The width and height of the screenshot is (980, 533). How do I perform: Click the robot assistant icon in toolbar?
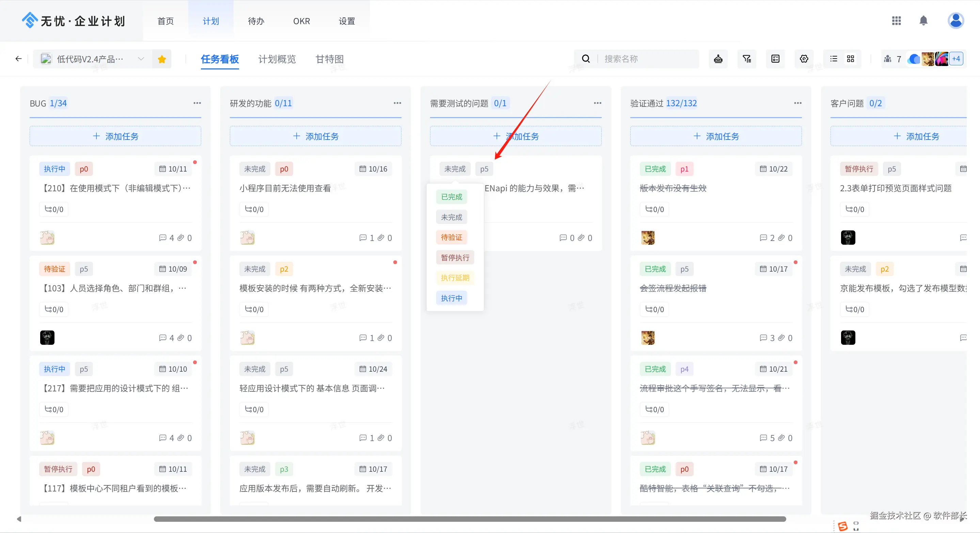click(x=718, y=59)
